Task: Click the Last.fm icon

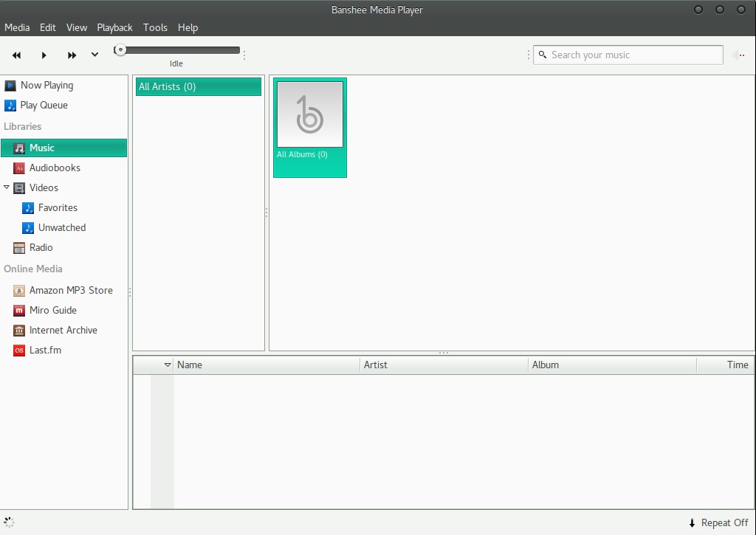Action: (x=19, y=351)
